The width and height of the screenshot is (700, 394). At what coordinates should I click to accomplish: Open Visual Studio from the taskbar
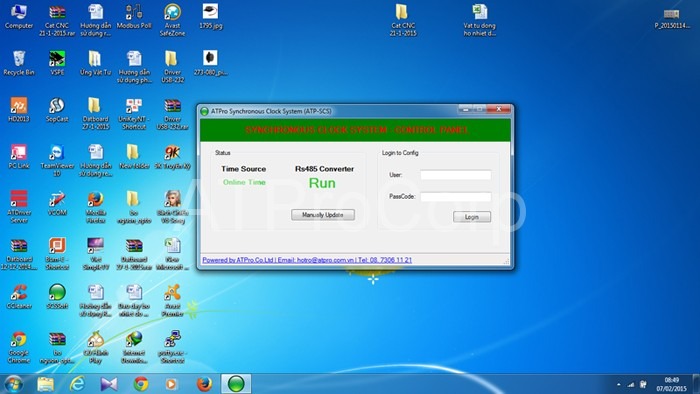click(109, 384)
